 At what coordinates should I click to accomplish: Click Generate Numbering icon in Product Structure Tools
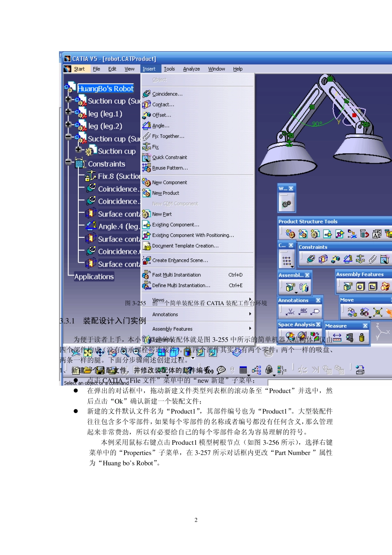click(x=377, y=234)
